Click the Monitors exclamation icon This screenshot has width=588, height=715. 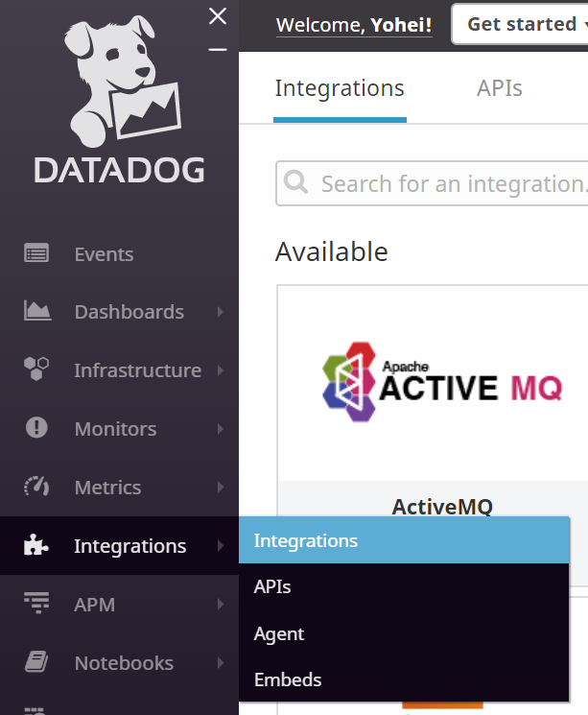36,428
